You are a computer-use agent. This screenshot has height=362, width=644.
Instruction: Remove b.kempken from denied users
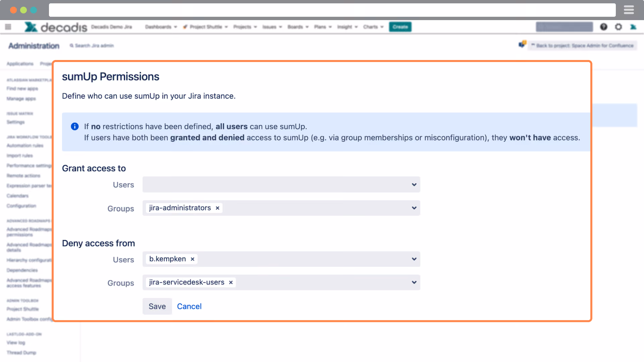point(193,259)
